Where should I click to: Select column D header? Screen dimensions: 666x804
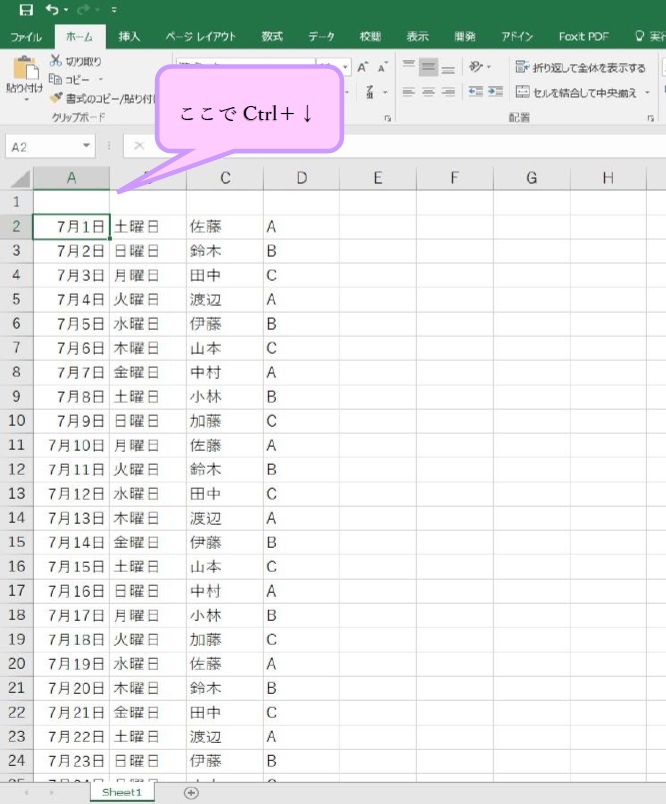[x=301, y=178]
